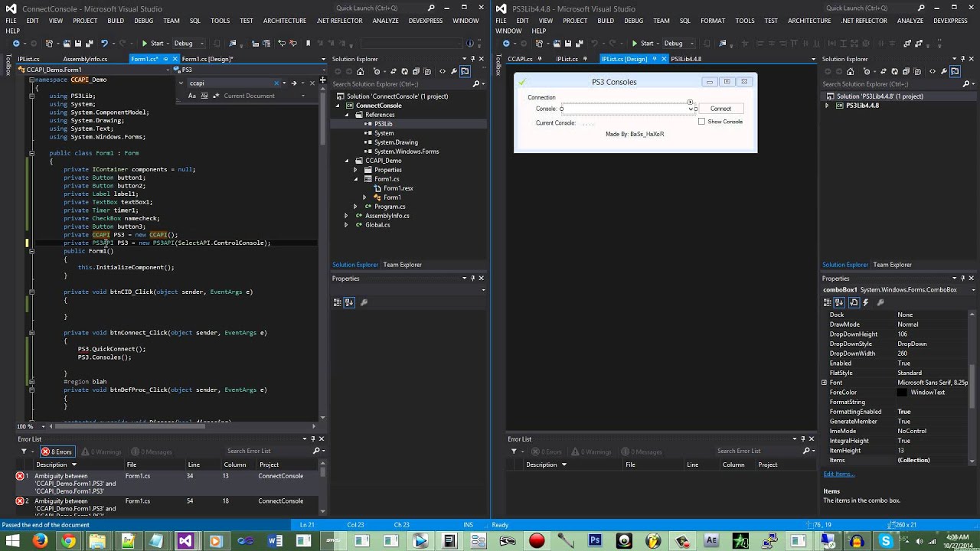Image resolution: width=980 pixels, height=551 pixels.
Task: Open Debug configuration dropdown in PS3Lib4.4.8 toolbar
Action: coord(678,44)
